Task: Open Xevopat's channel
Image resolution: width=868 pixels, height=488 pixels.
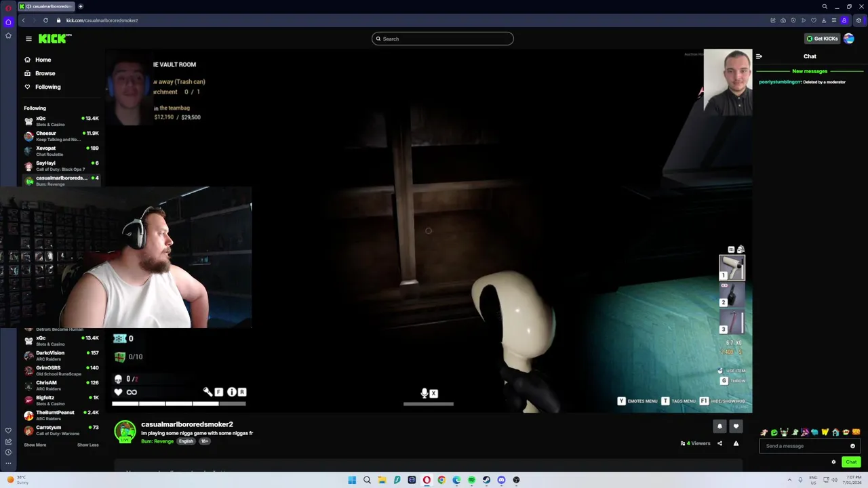Action: (x=61, y=150)
